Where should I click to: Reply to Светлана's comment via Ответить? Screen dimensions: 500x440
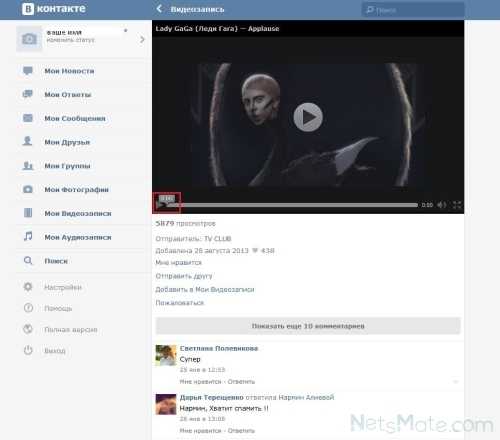(241, 381)
